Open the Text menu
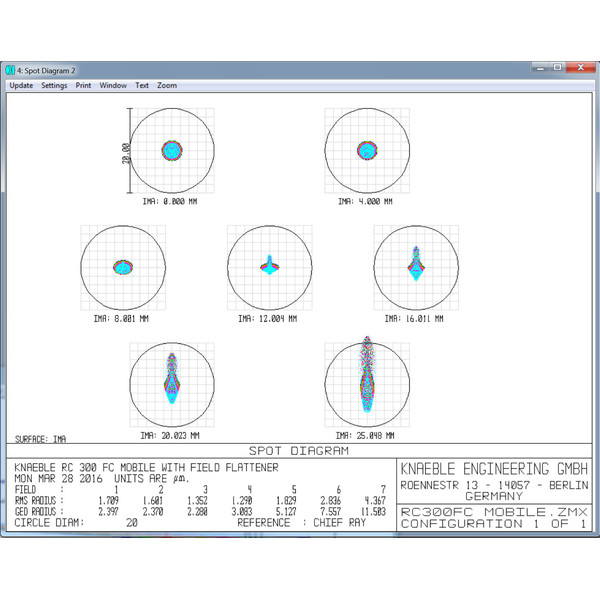 click(142, 85)
